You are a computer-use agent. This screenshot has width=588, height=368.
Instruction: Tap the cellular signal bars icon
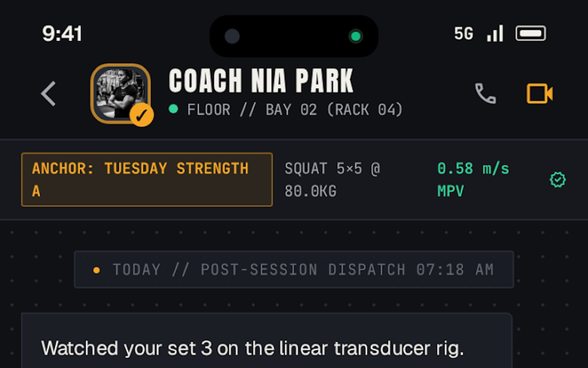tap(495, 33)
